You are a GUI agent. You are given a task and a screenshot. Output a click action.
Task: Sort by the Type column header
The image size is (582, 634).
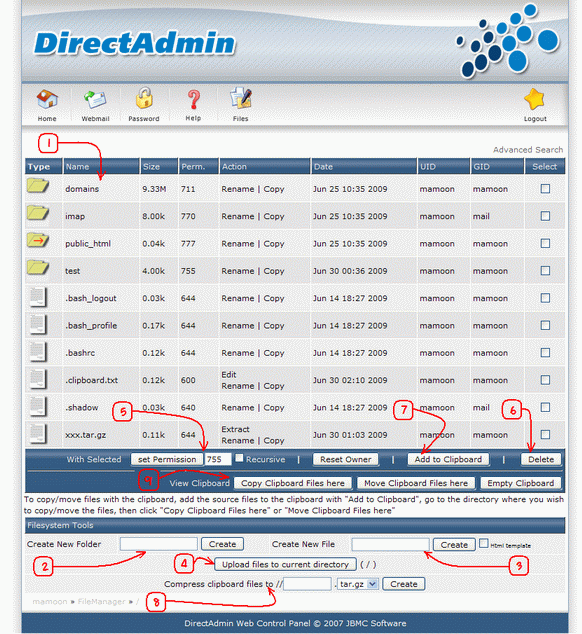pyautogui.click(x=39, y=167)
